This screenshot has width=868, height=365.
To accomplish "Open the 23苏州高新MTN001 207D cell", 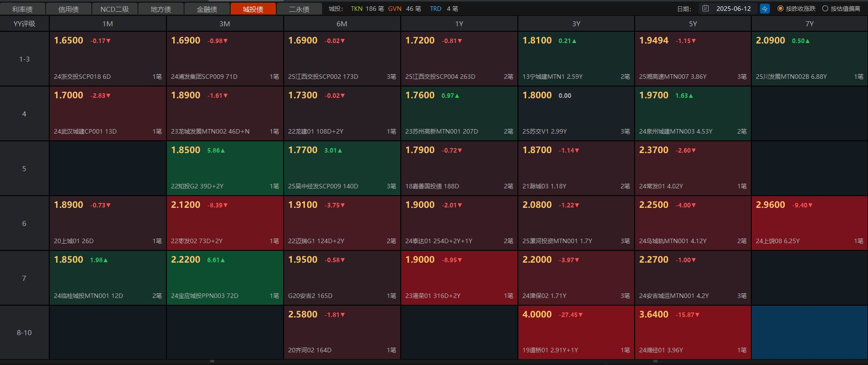I will tap(459, 114).
